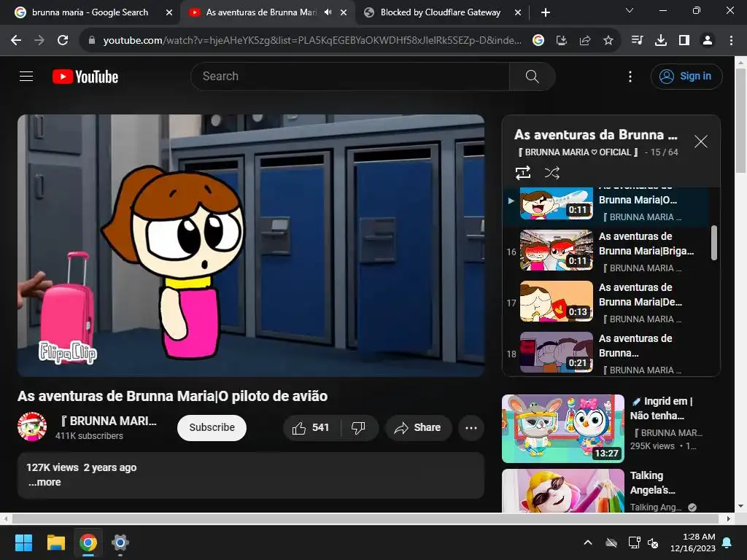Open more actions ellipsis under video
Screen dimensions: 747x560
click(471, 427)
